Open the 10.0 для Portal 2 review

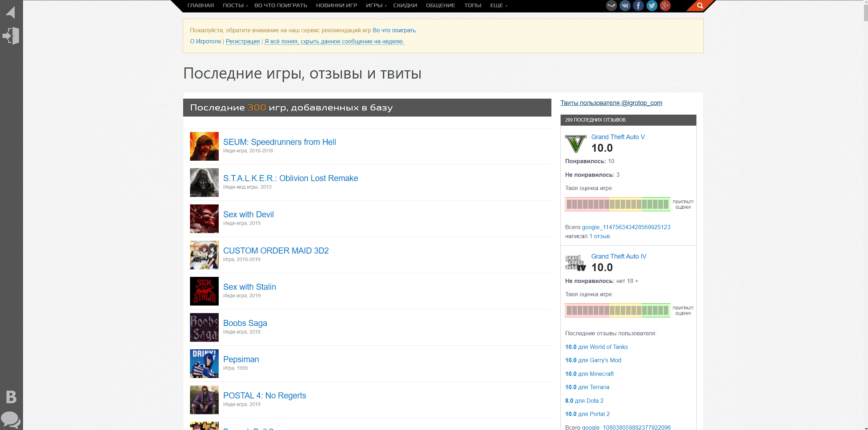click(587, 414)
